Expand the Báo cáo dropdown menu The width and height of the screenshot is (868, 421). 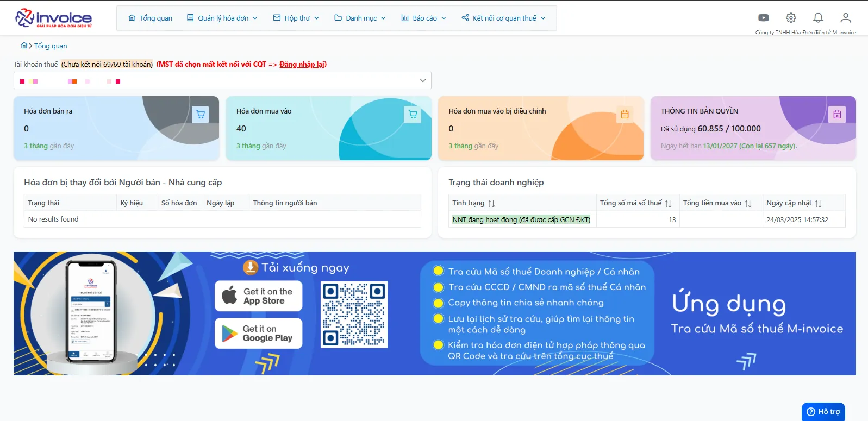[x=423, y=18]
